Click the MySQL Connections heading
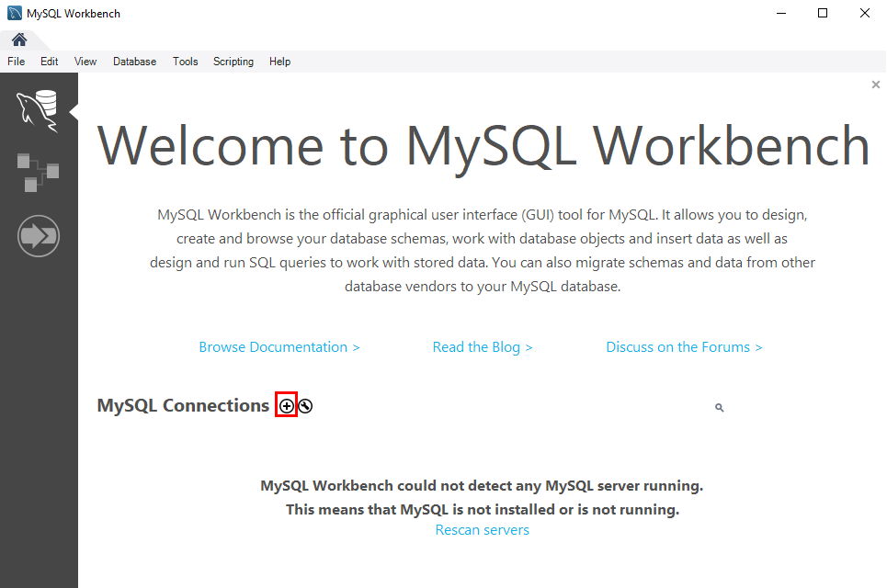Image resolution: width=887 pixels, height=588 pixels. pos(183,405)
